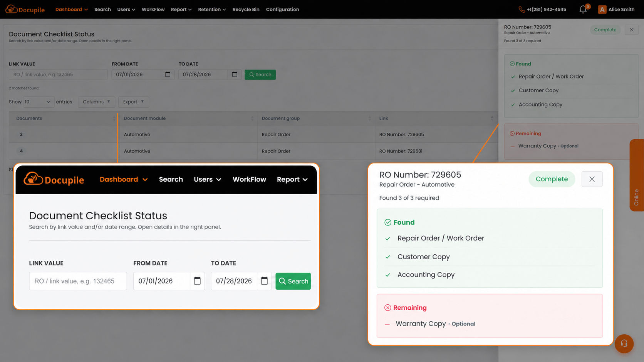Select the WorkFlow menu item in the enlarged callout

click(249, 180)
